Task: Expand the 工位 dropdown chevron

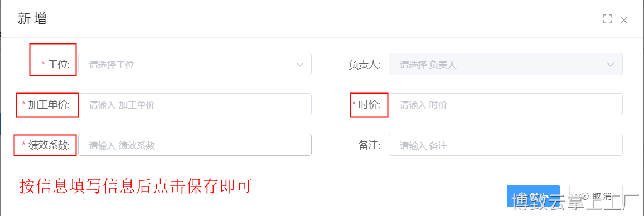Action: [300, 65]
